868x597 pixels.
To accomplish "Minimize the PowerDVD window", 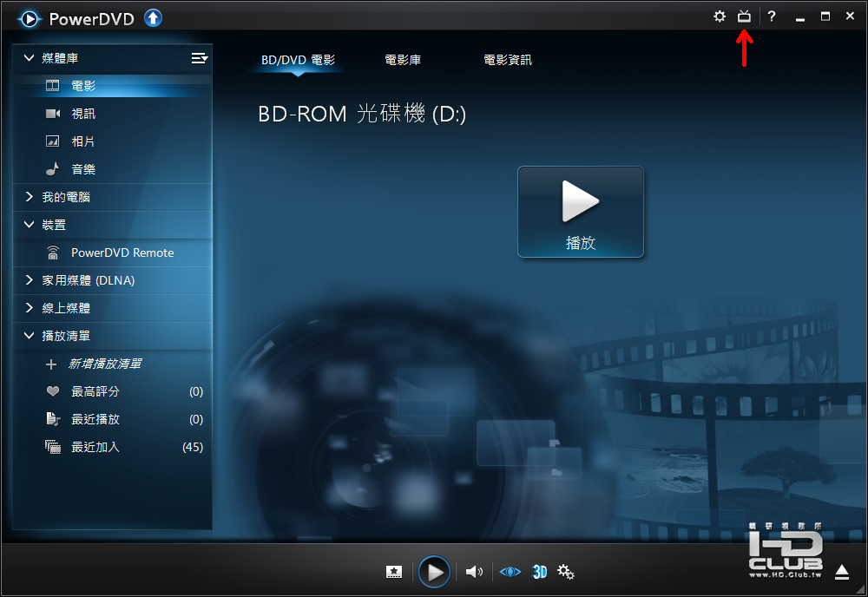I will pyautogui.click(x=800, y=18).
